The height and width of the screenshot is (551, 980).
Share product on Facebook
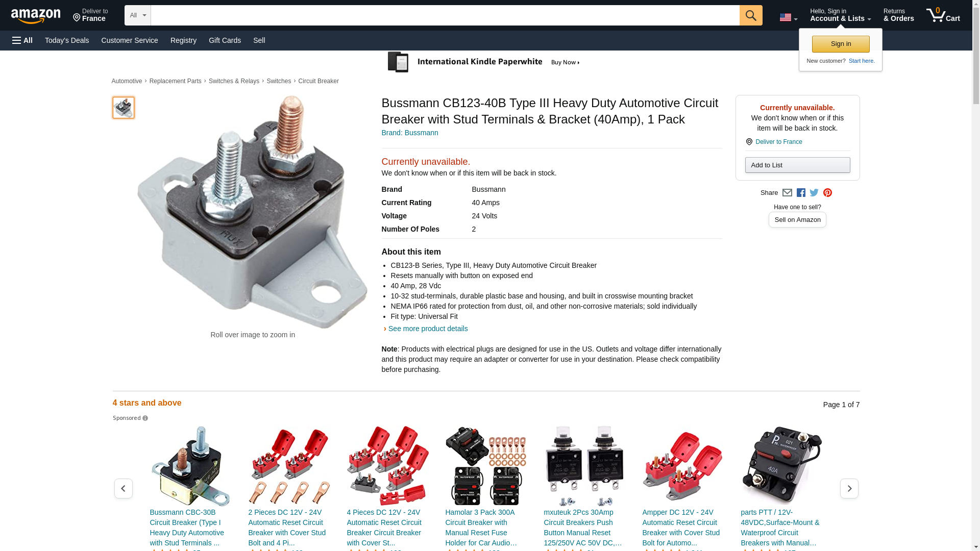(801, 193)
